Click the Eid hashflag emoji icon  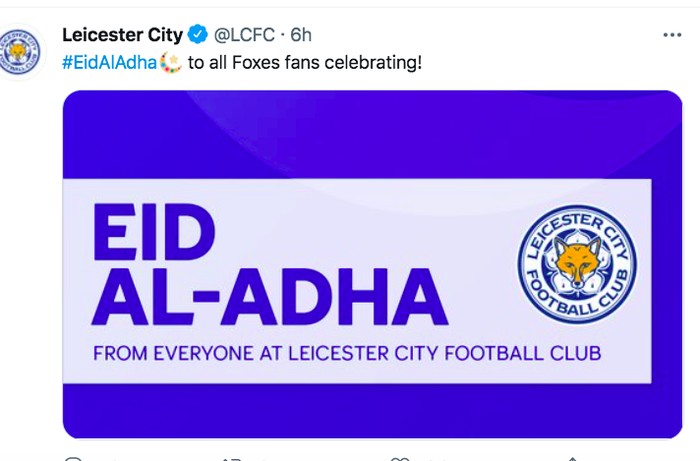click(x=171, y=63)
